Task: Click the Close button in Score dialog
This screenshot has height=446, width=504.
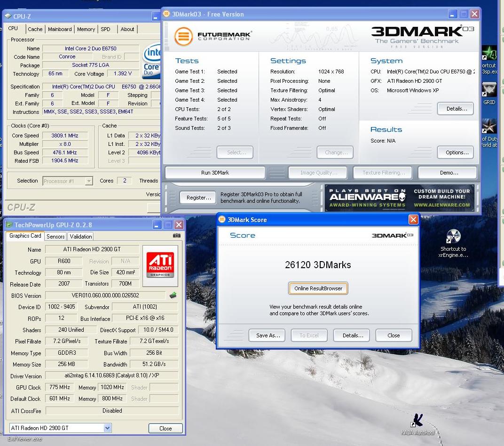Action: pos(394,335)
